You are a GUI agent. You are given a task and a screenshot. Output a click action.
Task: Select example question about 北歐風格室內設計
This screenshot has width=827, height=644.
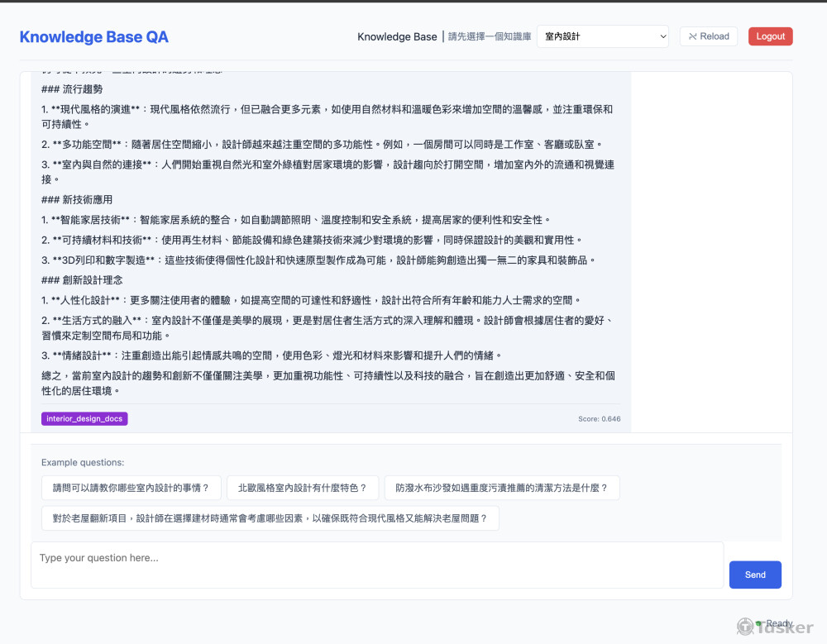click(302, 488)
